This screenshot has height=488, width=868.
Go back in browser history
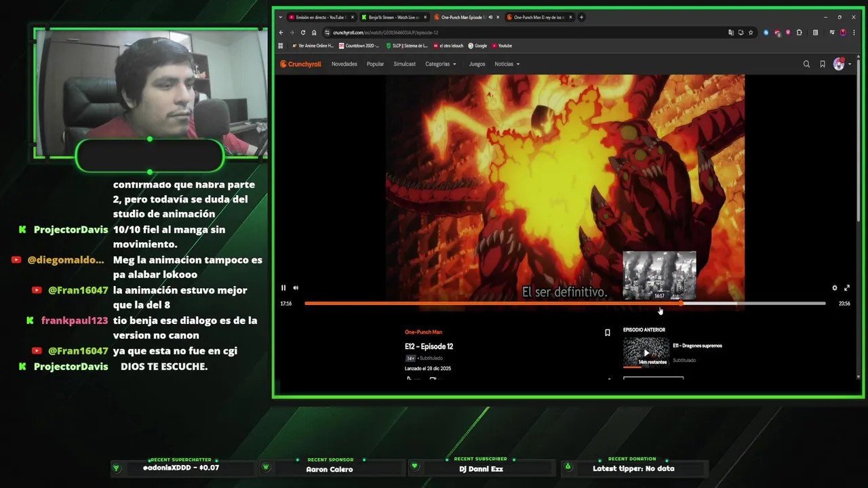coord(281,33)
